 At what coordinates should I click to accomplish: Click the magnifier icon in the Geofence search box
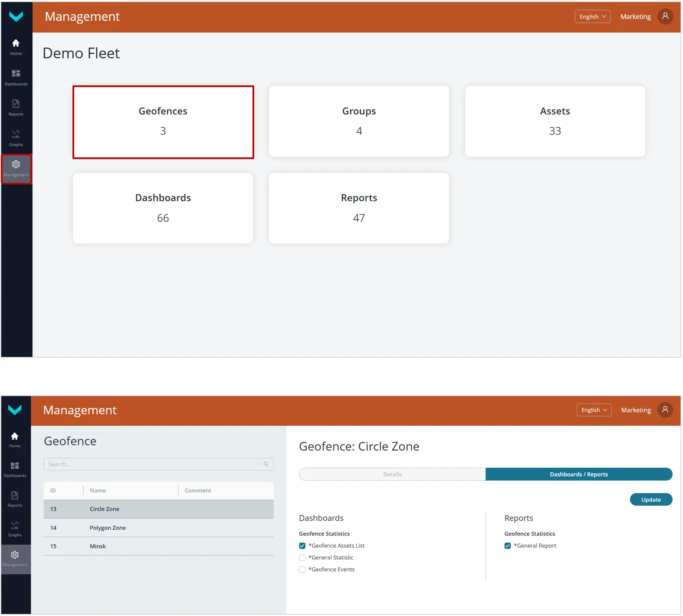click(x=266, y=464)
